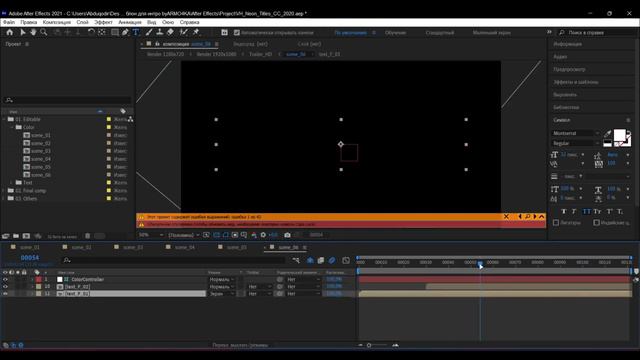Click the white fill color swatch
The image size is (640, 360).
pos(620,135)
